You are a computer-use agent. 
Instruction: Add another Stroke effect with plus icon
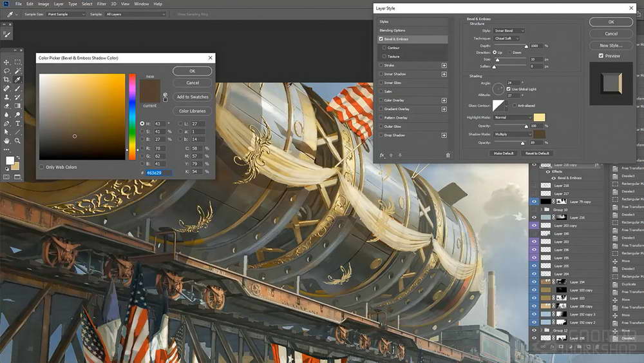[444, 65]
